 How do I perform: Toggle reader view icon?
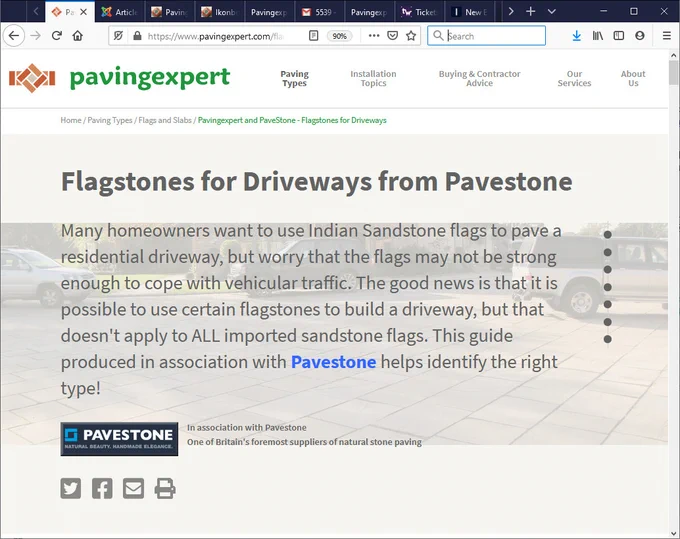pyautogui.click(x=314, y=36)
